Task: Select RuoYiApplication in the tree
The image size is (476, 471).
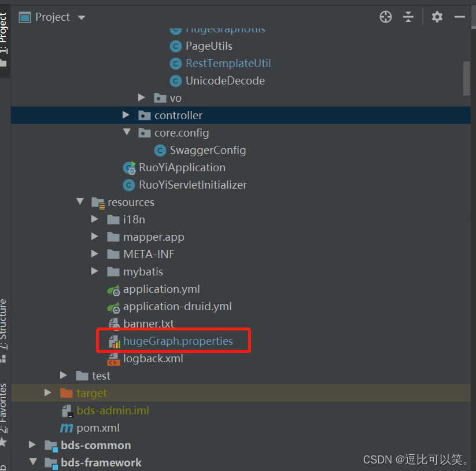Action: [182, 168]
